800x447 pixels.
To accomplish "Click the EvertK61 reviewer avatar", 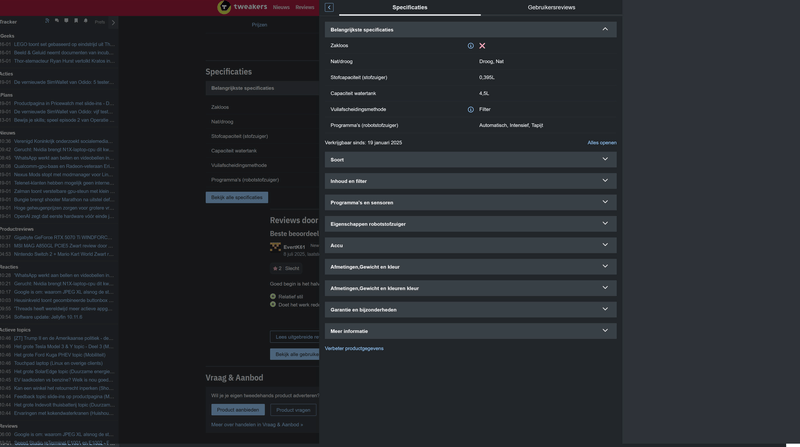I will tap(275, 246).
